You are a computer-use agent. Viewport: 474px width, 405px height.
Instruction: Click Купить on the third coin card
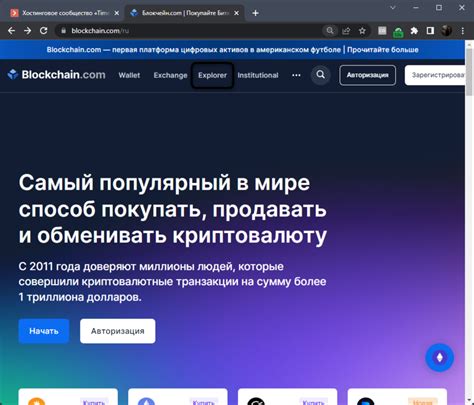pos(313,402)
